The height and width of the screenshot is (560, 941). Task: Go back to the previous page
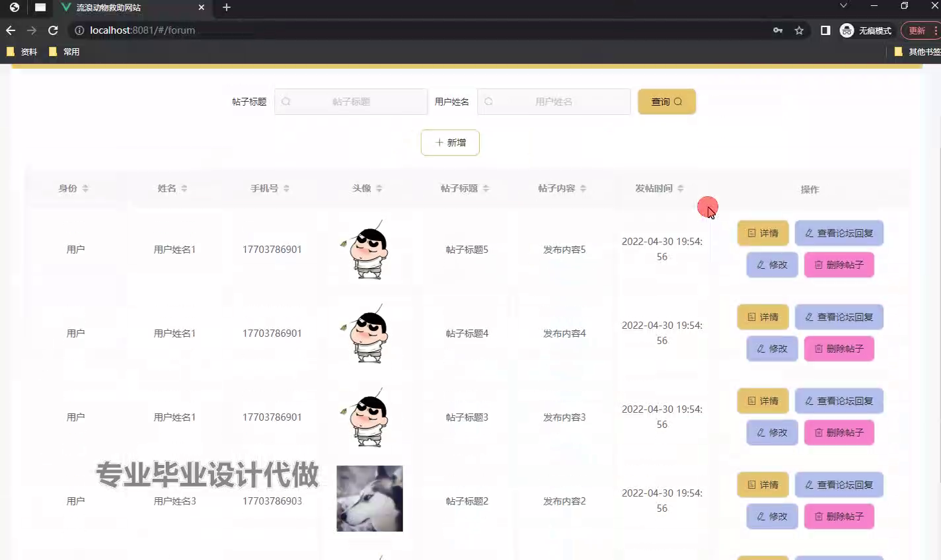[x=11, y=30]
